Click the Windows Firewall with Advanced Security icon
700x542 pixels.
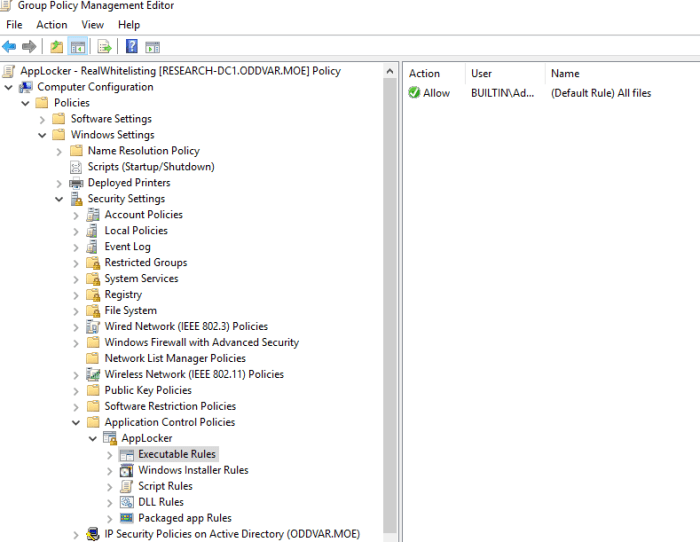pyautogui.click(x=93, y=342)
